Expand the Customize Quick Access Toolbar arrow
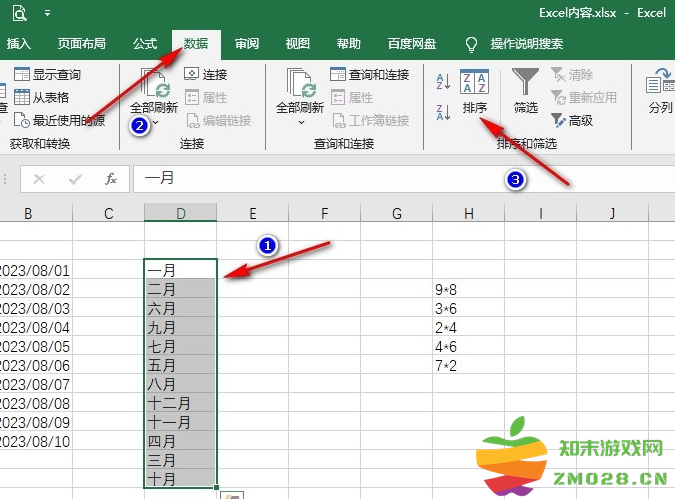The image size is (675, 502). pyautogui.click(x=47, y=14)
